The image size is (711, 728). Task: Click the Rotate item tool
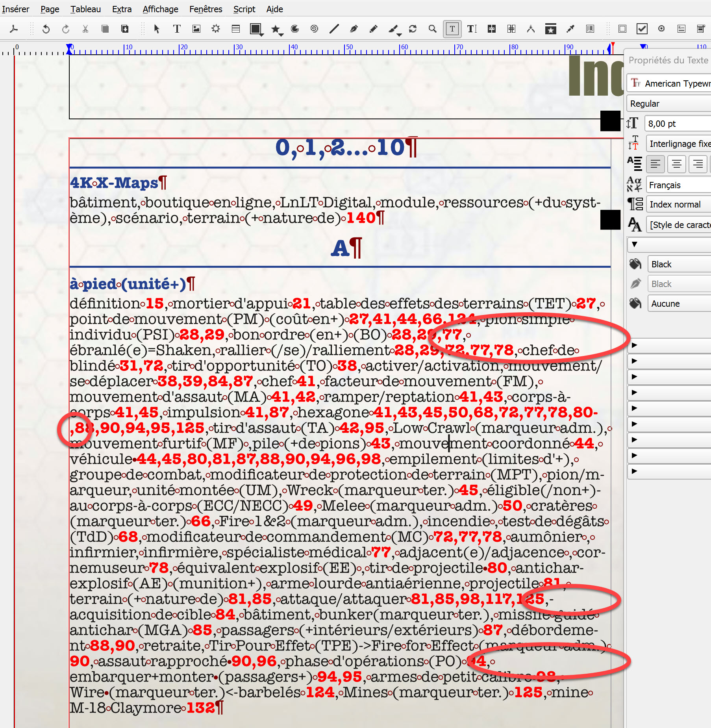413,29
